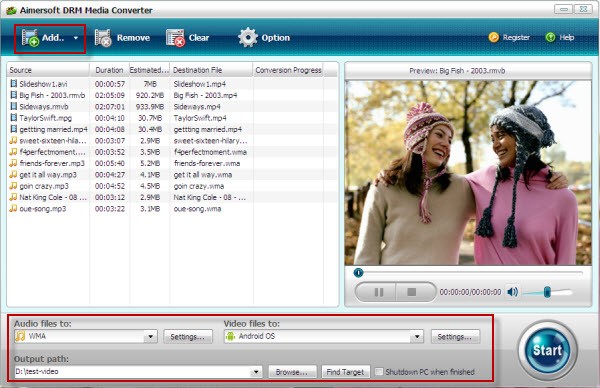Click the volume slider knob
The image size is (600, 388).
[x=547, y=292]
